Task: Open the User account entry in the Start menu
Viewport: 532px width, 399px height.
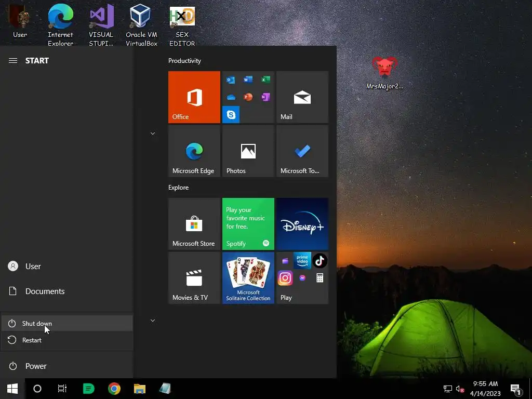Action: click(x=67, y=267)
